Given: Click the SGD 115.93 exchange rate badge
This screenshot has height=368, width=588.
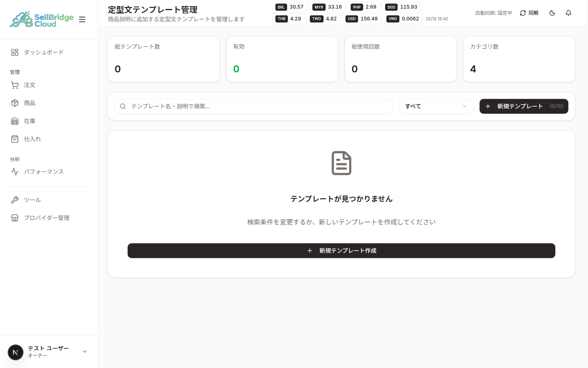Looking at the screenshot, I should pos(401,7).
